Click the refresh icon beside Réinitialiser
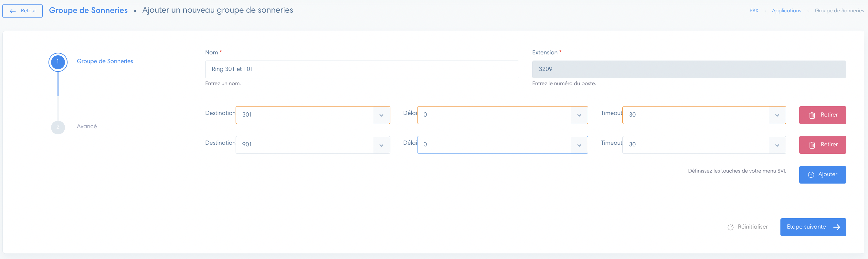 (730, 227)
